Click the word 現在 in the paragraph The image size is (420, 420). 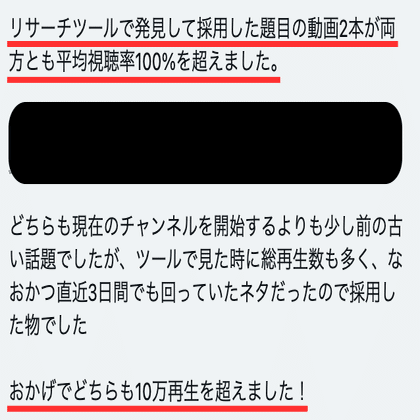pos(87,227)
